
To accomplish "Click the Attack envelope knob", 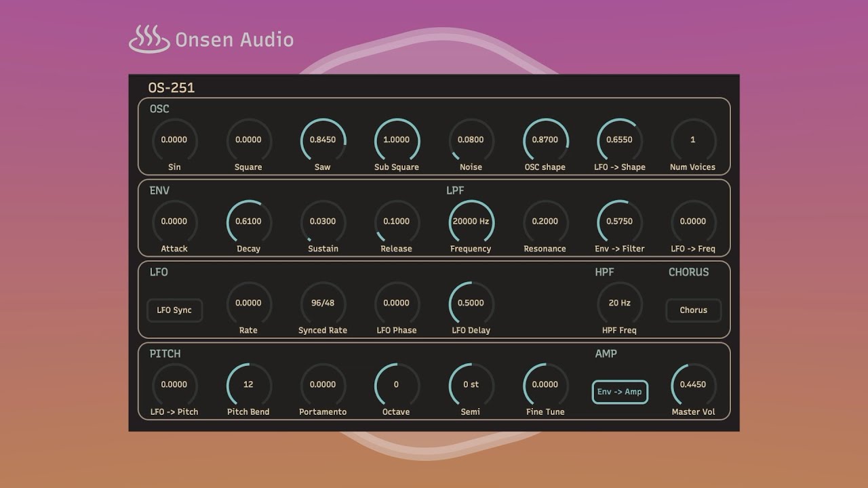I will click(x=174, y=222).
